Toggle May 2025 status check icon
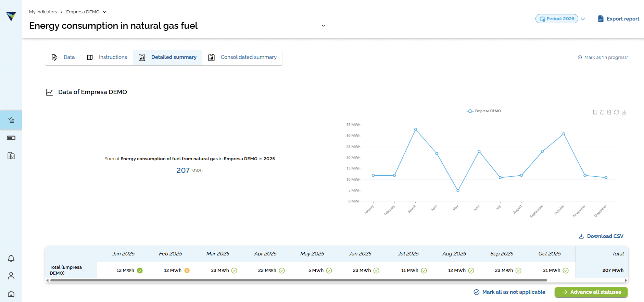This screenshot has height=302, width=644. [329, 270]
